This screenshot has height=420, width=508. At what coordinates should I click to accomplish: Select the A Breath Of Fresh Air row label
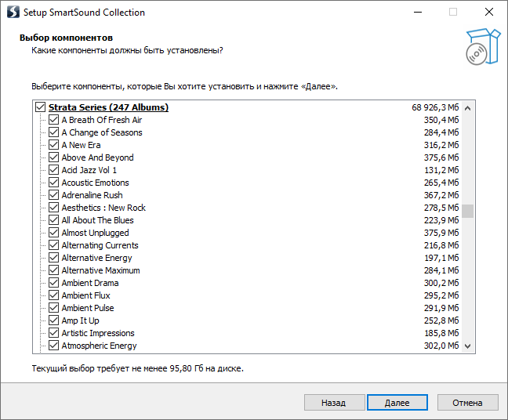point(102,120)
